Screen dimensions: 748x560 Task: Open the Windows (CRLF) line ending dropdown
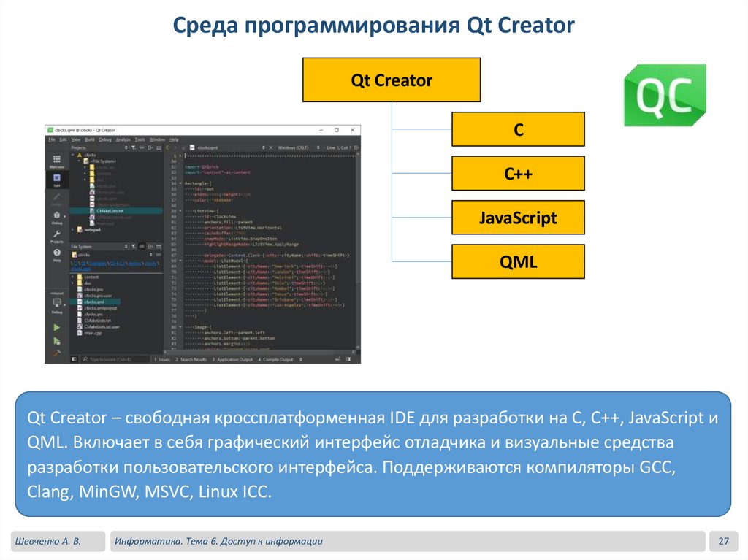(x=318, y=148)
